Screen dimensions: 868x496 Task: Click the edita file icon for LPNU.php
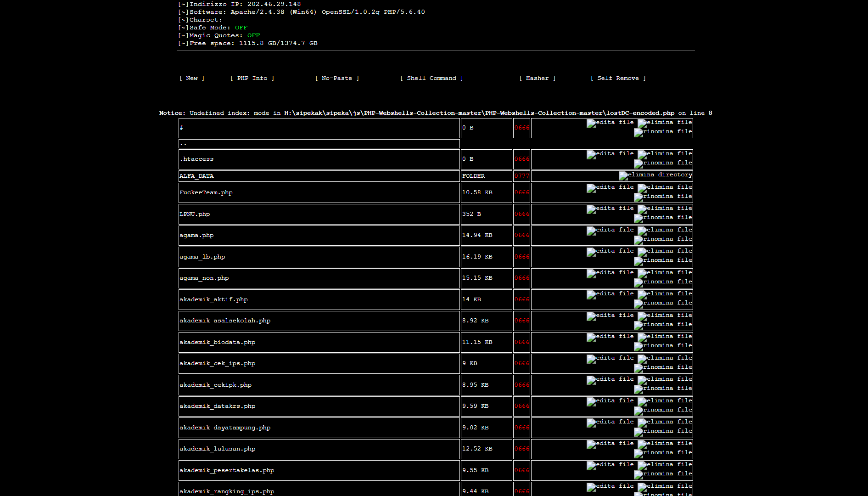(610, 209)
